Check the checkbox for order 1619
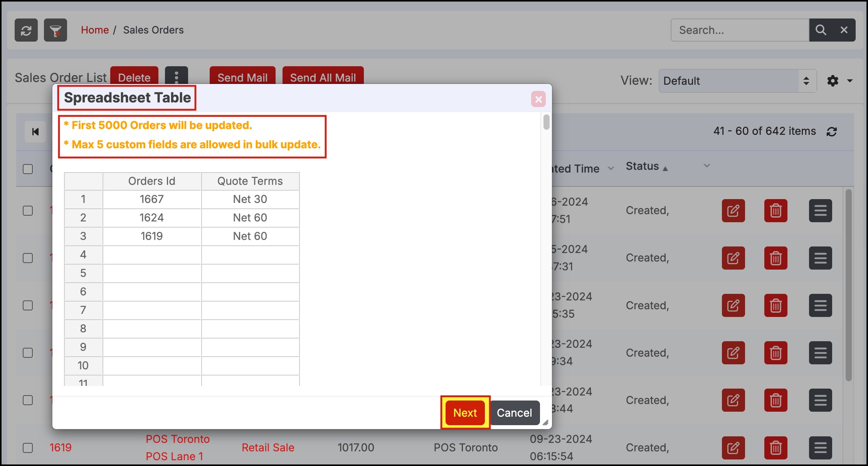 [x=28, y=448]
